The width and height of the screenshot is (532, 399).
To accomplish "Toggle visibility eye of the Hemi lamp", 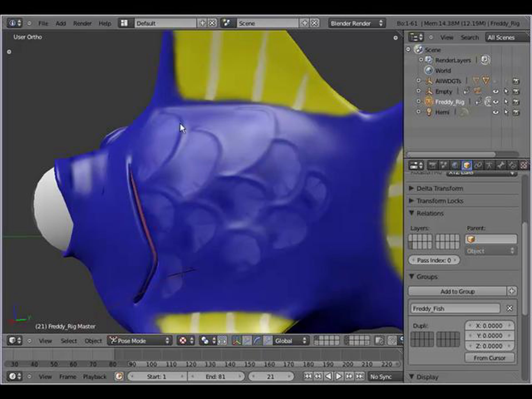I will pyautogui.click(x=496, y=112).
